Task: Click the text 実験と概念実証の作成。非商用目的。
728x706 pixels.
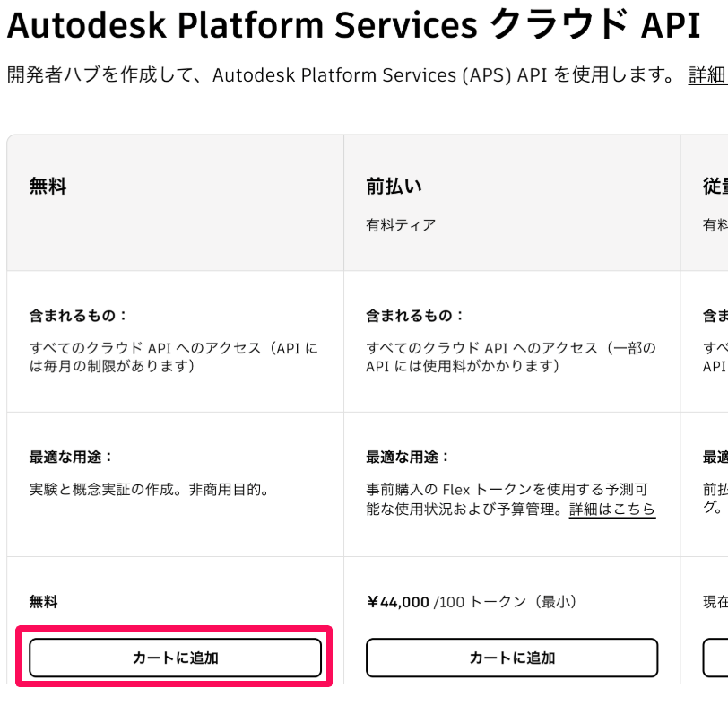Action: click(150, 490)
